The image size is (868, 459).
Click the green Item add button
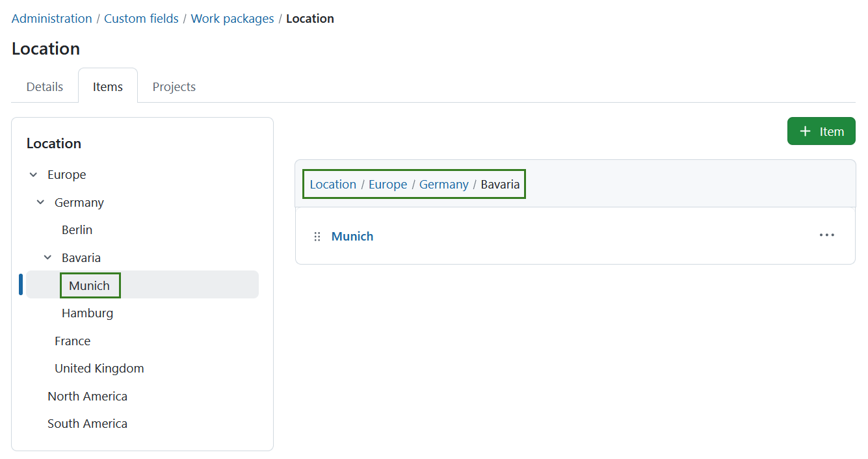coord(821,131)
